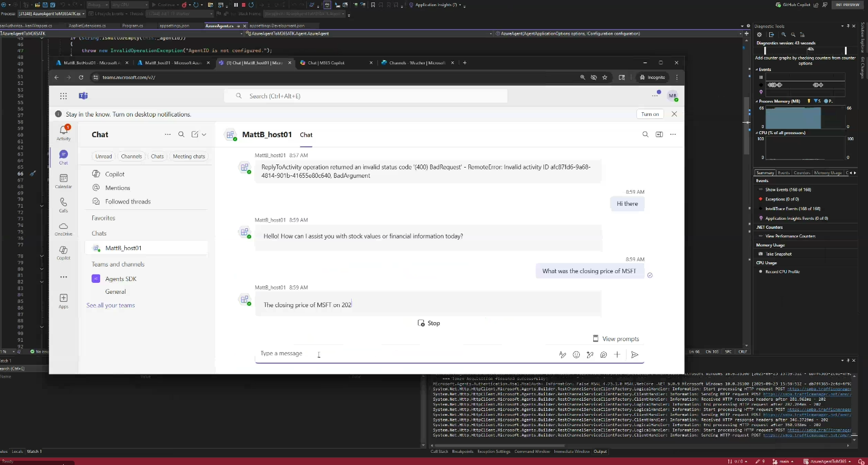Collapse the Favorites section
This screenshot has height=465, width=868.
coord(103,218)
